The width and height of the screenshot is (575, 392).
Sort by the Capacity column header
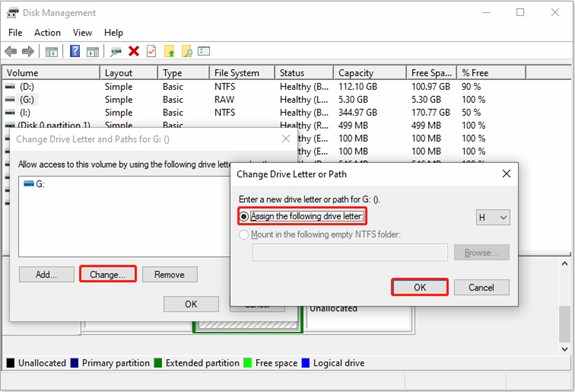point(370,73)
